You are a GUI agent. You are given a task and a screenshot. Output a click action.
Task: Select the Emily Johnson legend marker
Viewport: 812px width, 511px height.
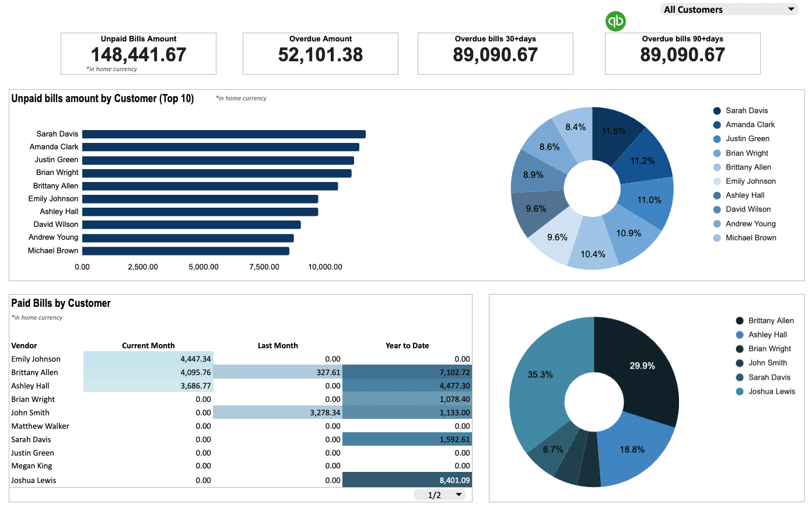(717, 181)
